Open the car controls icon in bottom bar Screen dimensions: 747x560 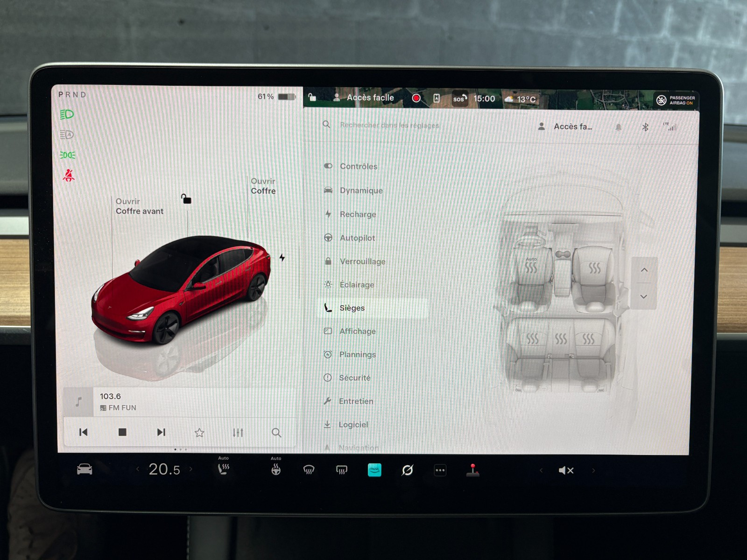tap(85, 469)
